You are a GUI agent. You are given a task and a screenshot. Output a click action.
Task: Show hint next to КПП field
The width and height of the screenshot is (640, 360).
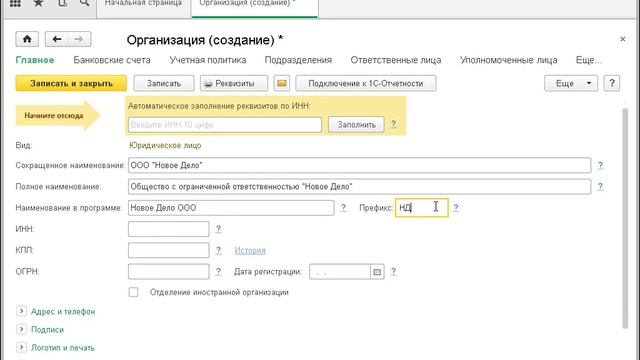point(218,250)
